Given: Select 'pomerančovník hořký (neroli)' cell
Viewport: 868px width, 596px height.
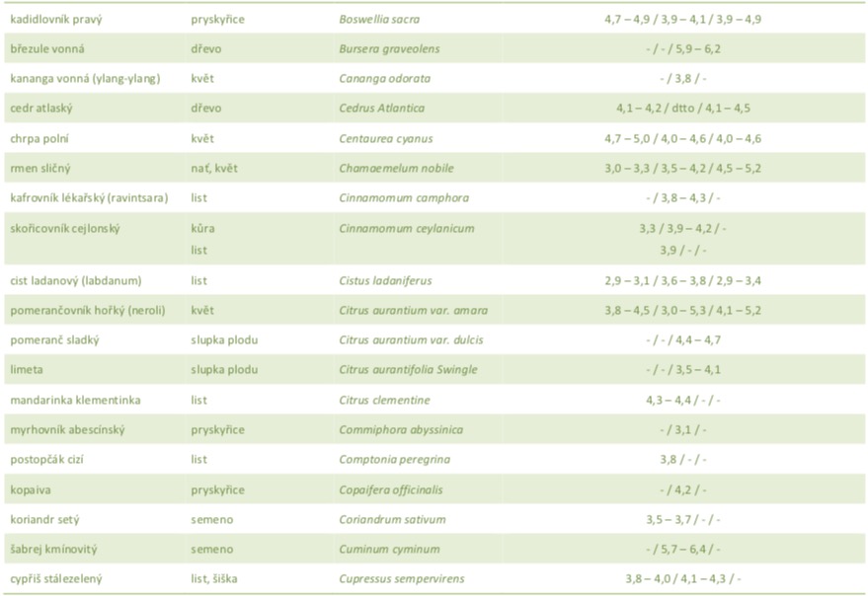Looking at the screenshot, I should click(87, 311).
